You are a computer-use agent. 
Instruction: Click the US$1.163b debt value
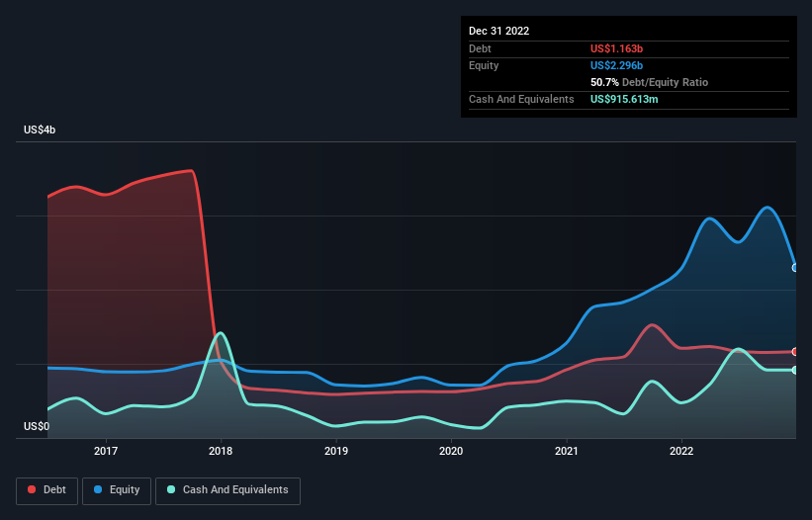point(616,48)
